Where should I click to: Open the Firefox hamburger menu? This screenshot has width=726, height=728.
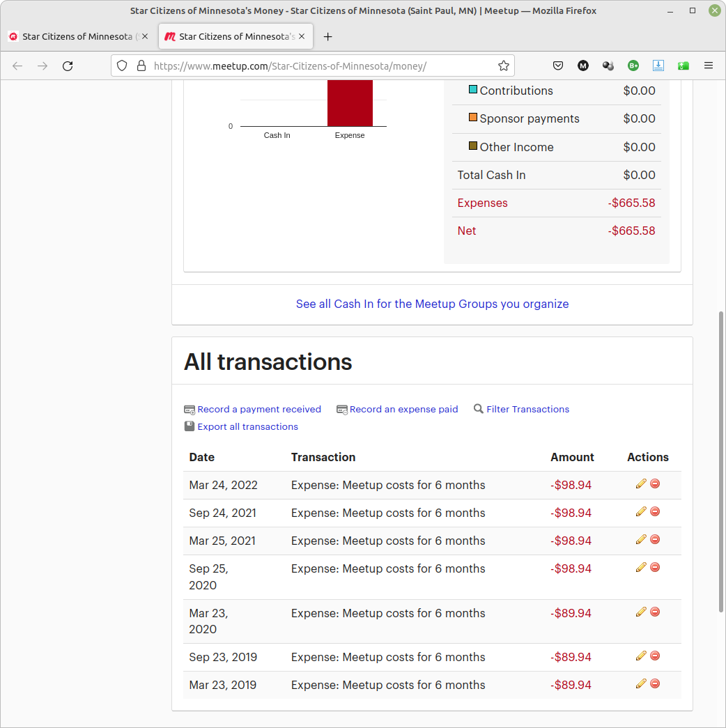[x=709, y=66]
